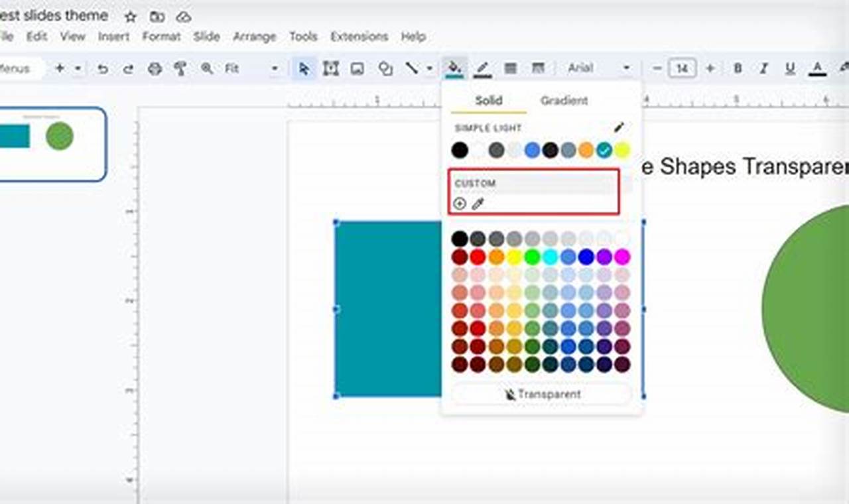Open the Insert image tool
The height and width of the screenshot is (504, 849).
click(x=358, y=68)
